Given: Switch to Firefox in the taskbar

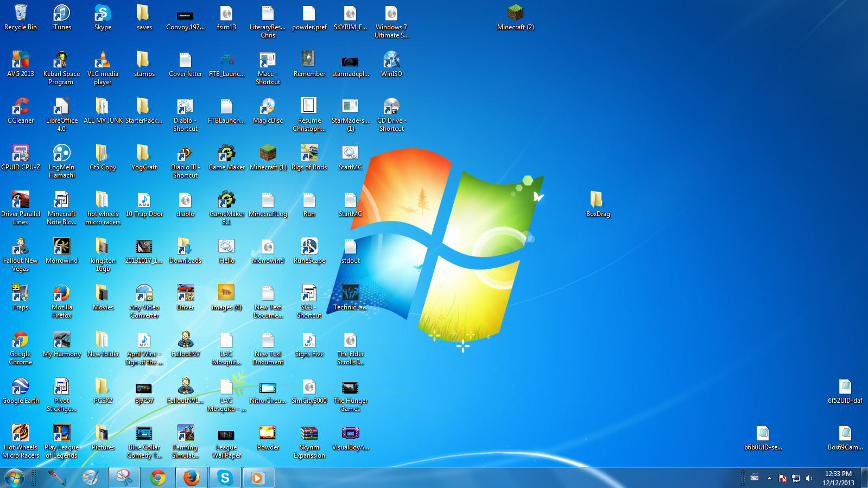Looking at the screenshot, I should click(x=191, y=478).
